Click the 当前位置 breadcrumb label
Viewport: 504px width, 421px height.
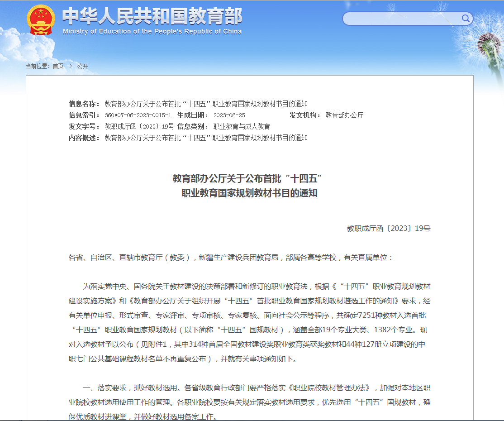click(x=38, y=66)
